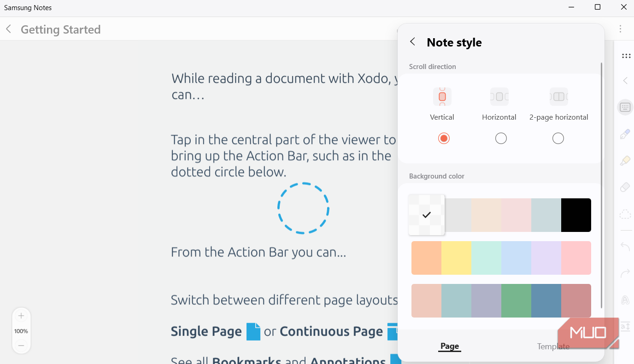Select the Horizontal scroll radio button
The height and width of the screenshot is (364, 634).
tap(501, 139)
